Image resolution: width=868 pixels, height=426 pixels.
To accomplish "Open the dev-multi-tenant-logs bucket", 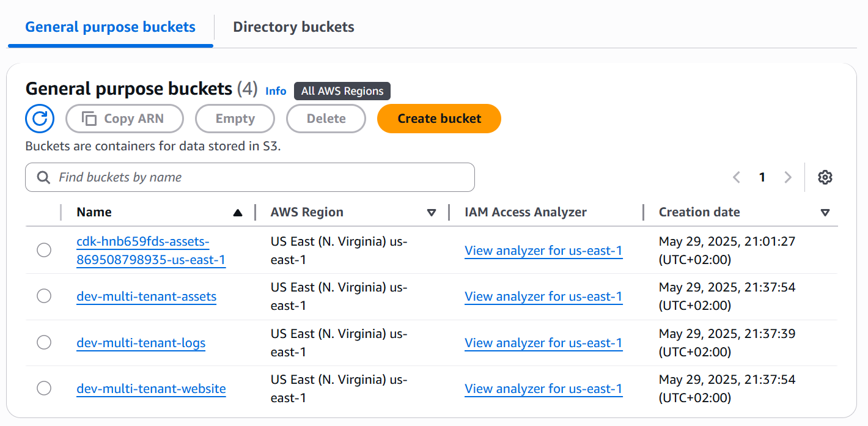I will 141,343.
